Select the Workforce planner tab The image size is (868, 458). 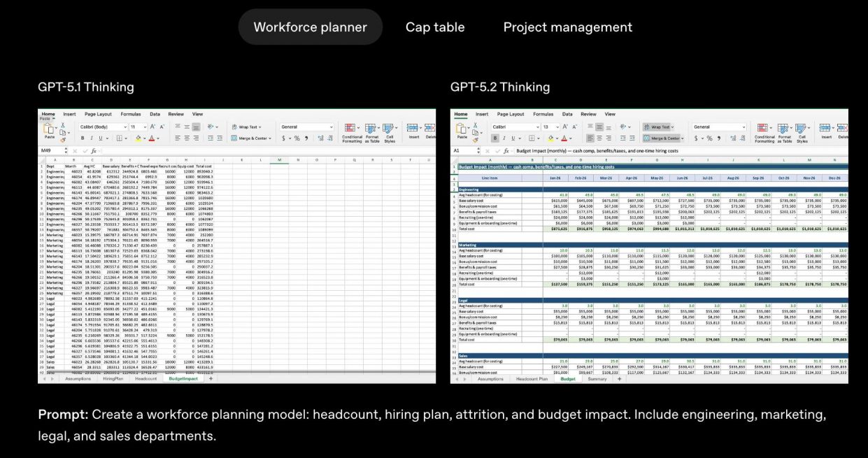pyautogui.click(x=310, y=27)
